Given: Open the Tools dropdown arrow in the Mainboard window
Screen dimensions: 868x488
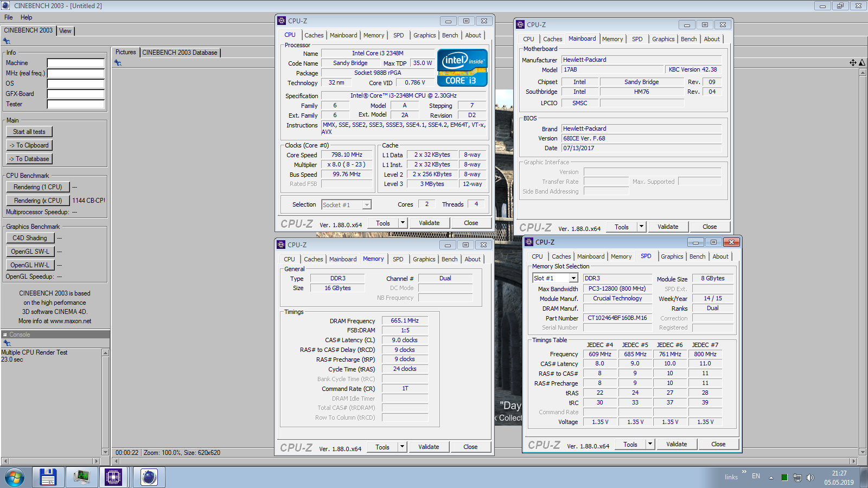Looking at the screenshot, I should [641, 227].
